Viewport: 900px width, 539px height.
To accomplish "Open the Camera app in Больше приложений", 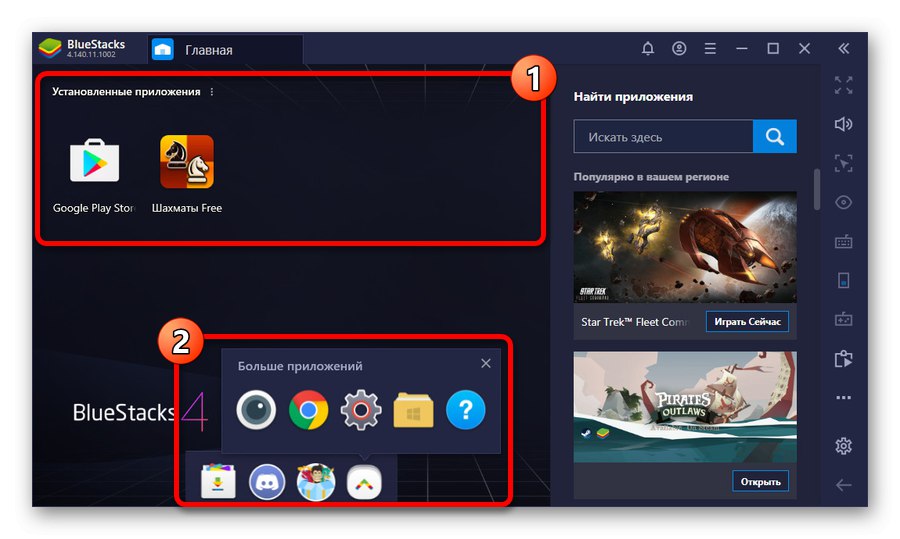I will pos(256,410).
